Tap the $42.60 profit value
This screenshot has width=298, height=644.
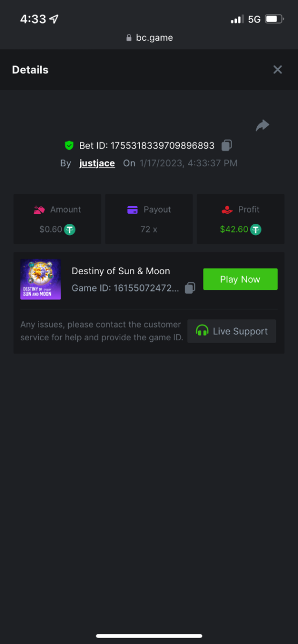pos(234,229)
